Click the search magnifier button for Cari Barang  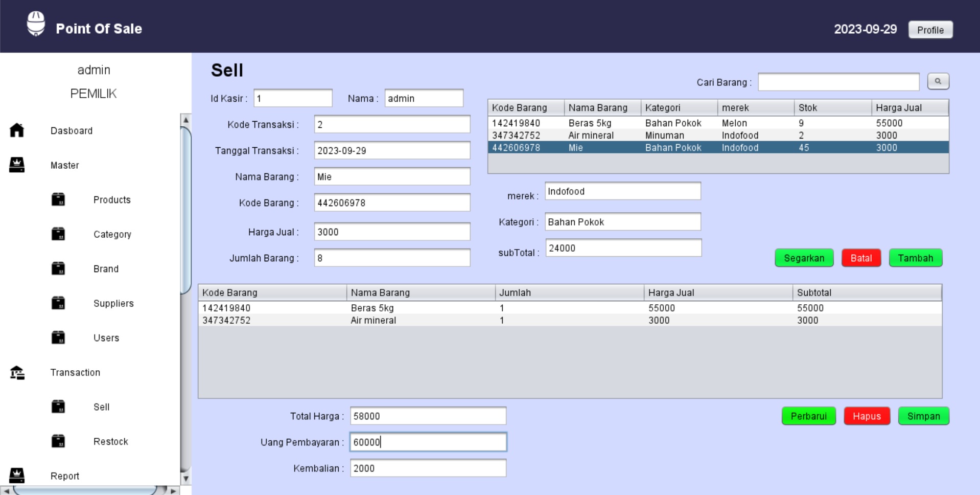coord(938,81)
